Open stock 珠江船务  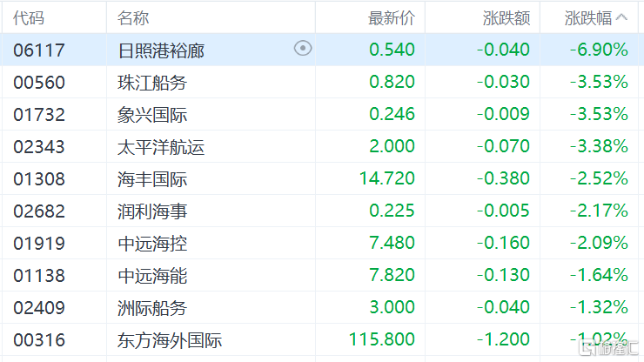(152, 83)
